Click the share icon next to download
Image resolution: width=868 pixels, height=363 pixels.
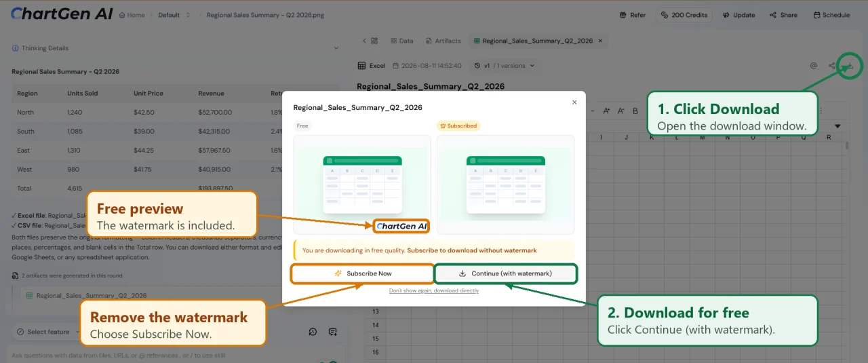[x=832, y=66]
